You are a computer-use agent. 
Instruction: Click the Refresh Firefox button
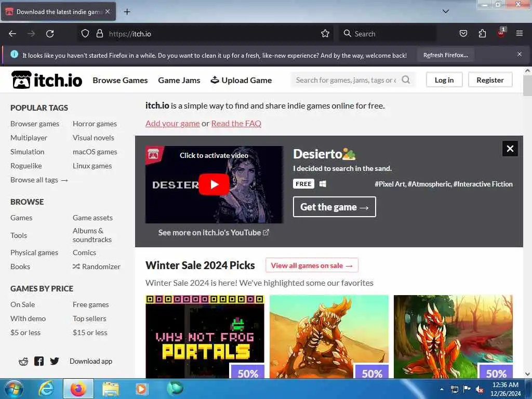coord(445,55)
